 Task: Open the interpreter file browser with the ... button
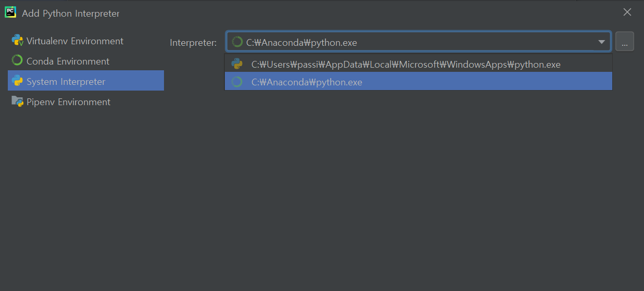point(624,42)
